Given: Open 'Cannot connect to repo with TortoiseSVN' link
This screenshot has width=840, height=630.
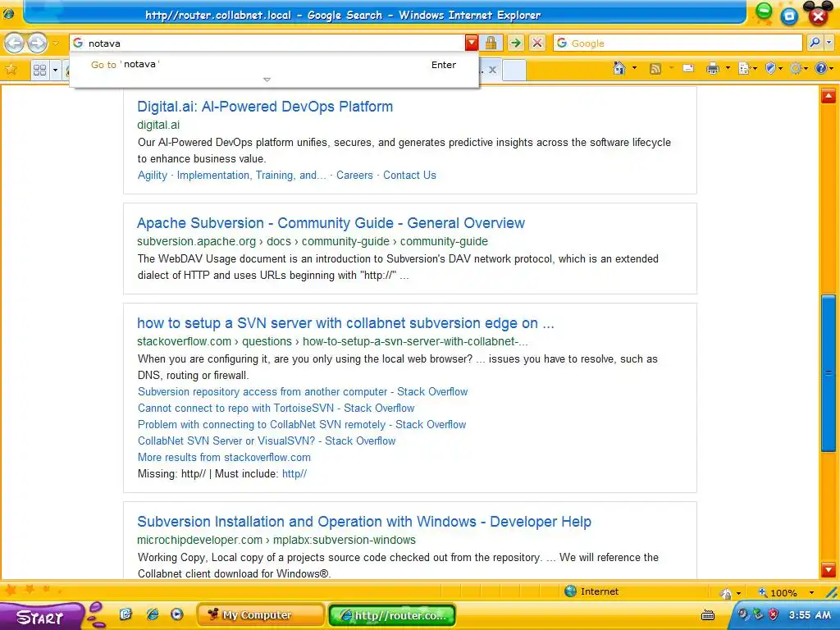Looking at the screenshot, I should 276,409.
